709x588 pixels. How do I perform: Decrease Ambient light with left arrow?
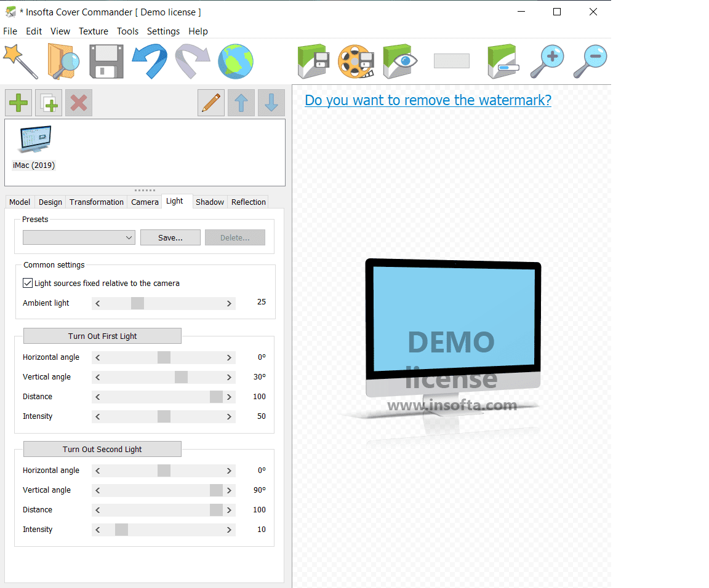coord(98,303)
